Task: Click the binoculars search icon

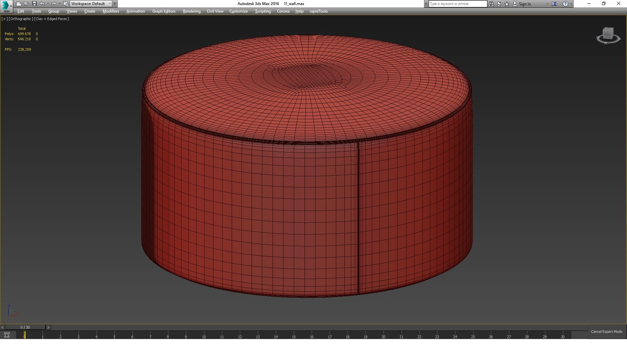Action: click(491, 4)
